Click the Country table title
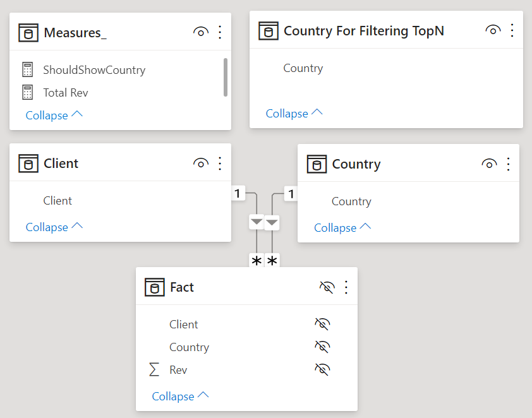 point(356,164)
